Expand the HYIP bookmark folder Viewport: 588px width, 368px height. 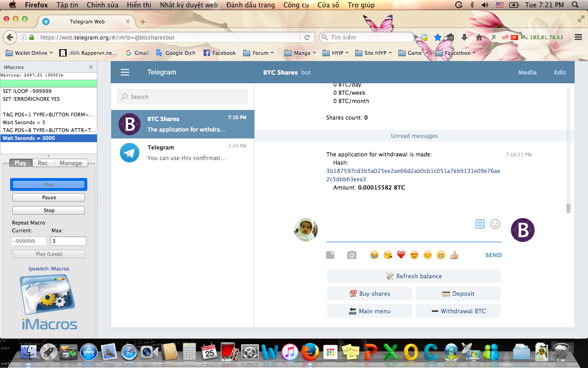coord(336,53)
